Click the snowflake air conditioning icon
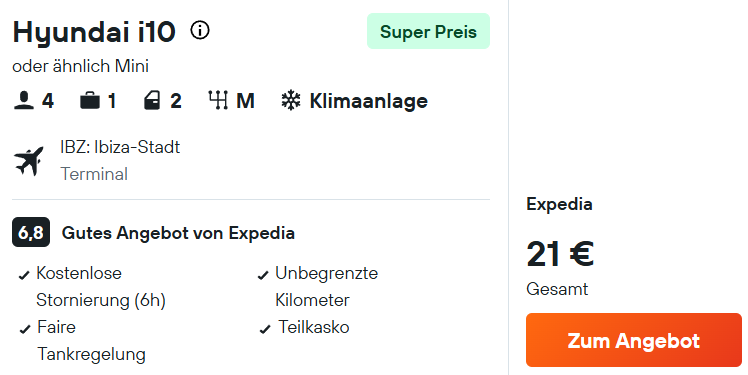The image size is (748, 375). coord(291,101)
